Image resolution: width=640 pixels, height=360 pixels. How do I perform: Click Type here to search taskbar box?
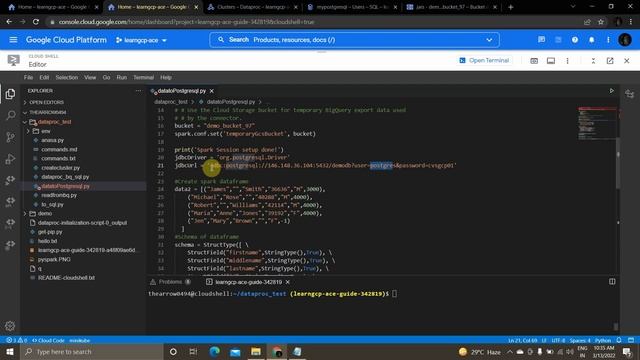pos(92,351)
